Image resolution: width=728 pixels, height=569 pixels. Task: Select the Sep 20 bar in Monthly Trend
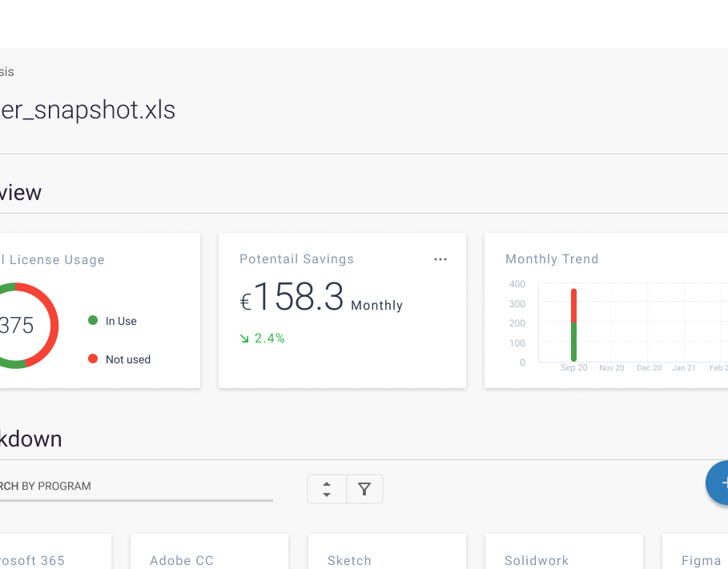(x=574, y=325)
